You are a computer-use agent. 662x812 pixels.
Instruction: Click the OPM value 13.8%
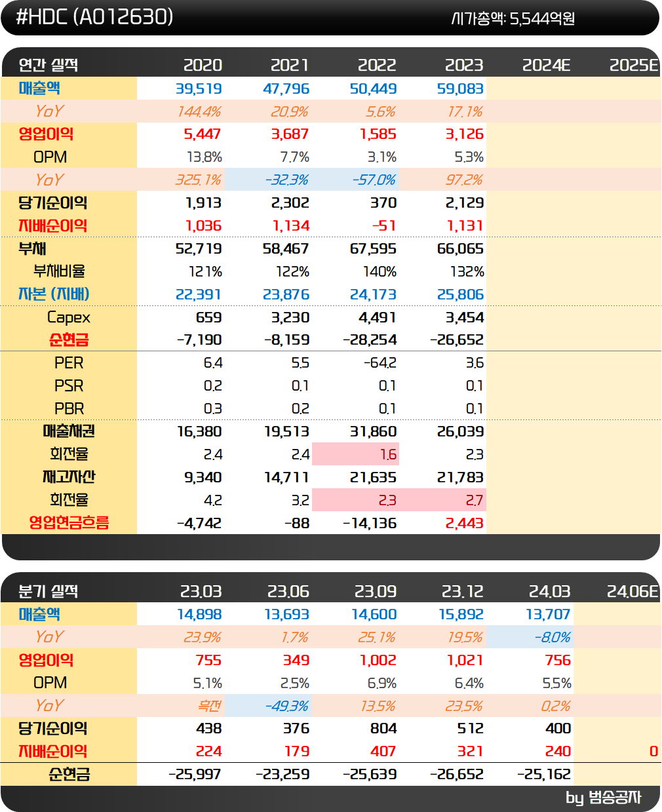204,157
